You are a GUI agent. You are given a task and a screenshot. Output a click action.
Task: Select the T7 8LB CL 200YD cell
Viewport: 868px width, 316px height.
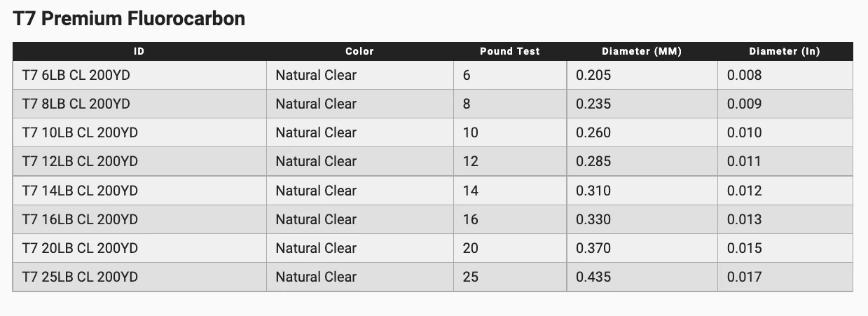(76, 104)
